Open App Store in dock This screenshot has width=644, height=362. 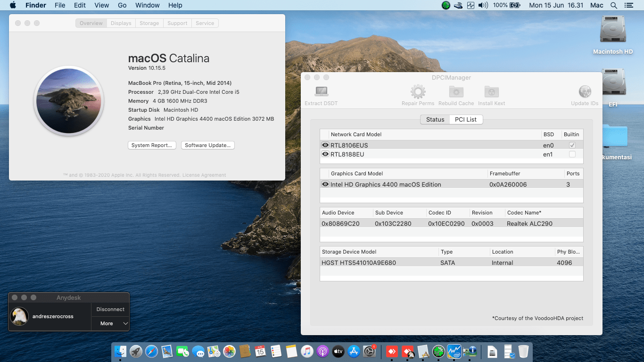tap(354, 351)
